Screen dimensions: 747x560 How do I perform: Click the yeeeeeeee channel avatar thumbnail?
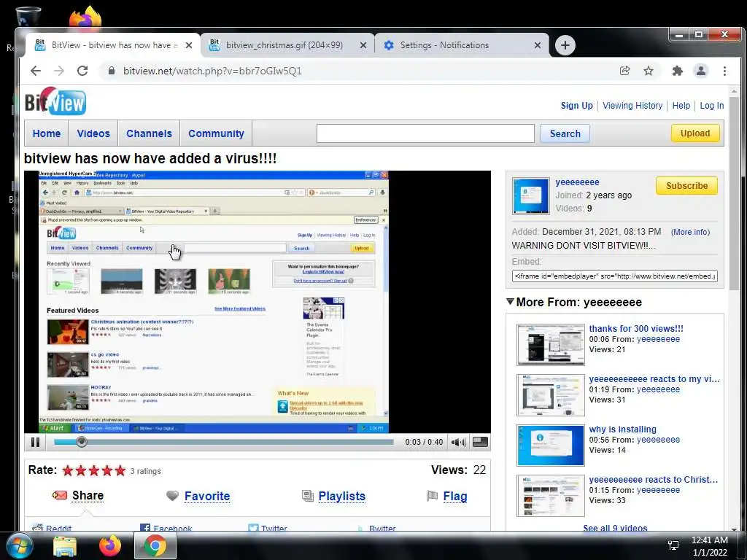(531, 196)
